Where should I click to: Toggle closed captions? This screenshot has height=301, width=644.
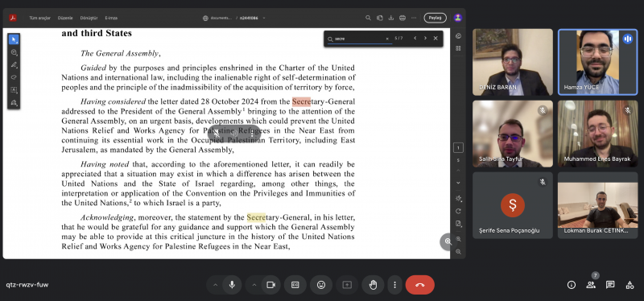[295, 285]
